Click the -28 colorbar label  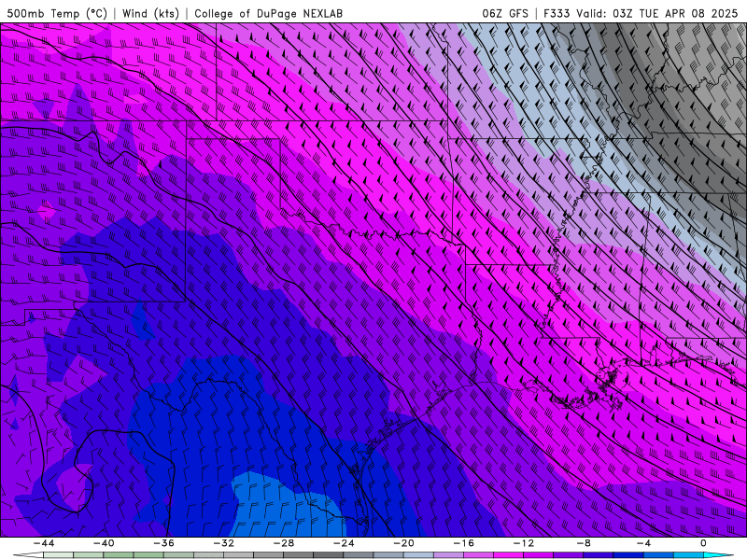pos(284,543)
